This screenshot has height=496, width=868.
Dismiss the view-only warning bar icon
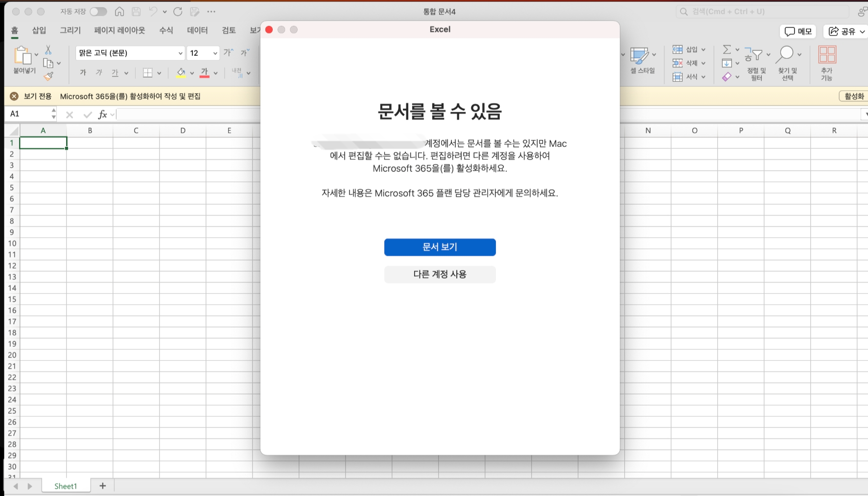point(14,96)
